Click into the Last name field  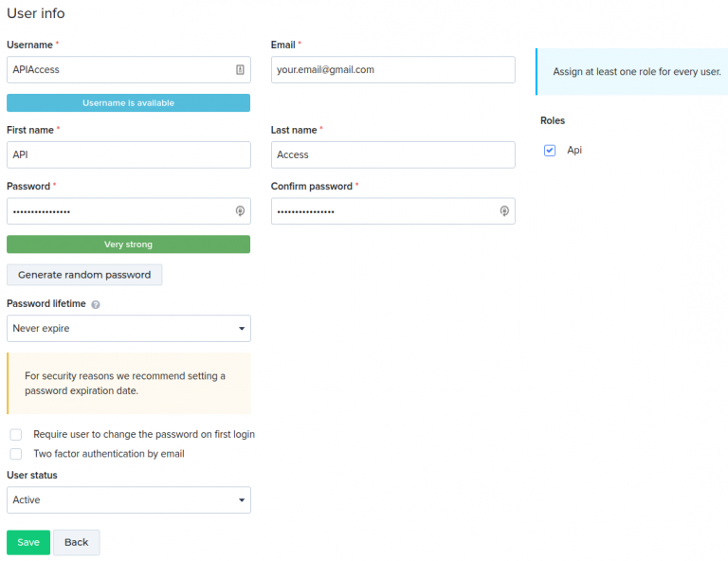[x=392, y=154]
